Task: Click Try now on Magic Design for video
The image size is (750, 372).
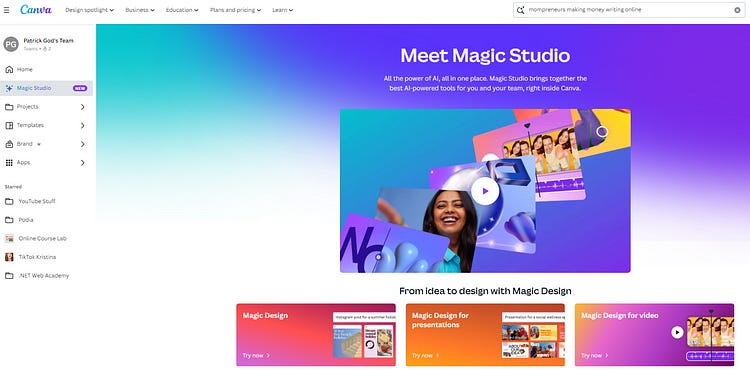Action: [x=595, y=356]
